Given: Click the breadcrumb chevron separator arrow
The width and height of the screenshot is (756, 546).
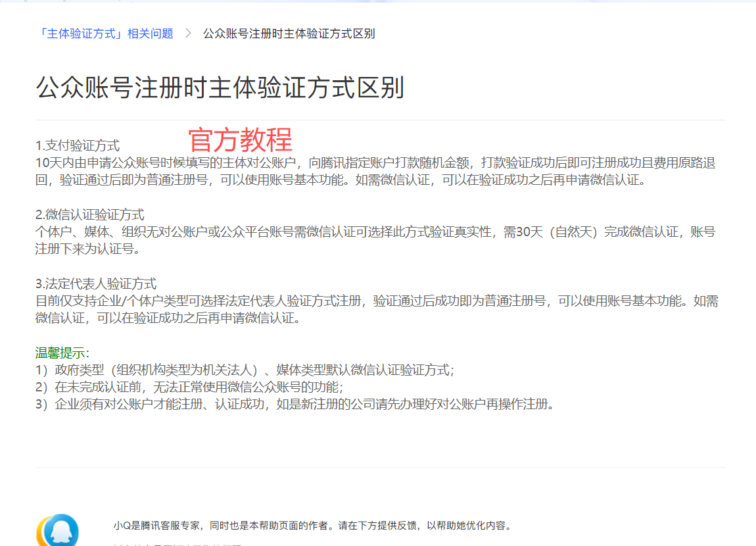Looking at the screenshot, I should [x=188, y=34].
